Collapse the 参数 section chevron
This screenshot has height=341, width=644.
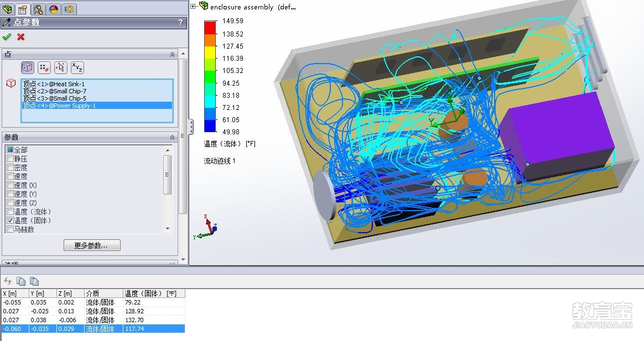(172, 137)
